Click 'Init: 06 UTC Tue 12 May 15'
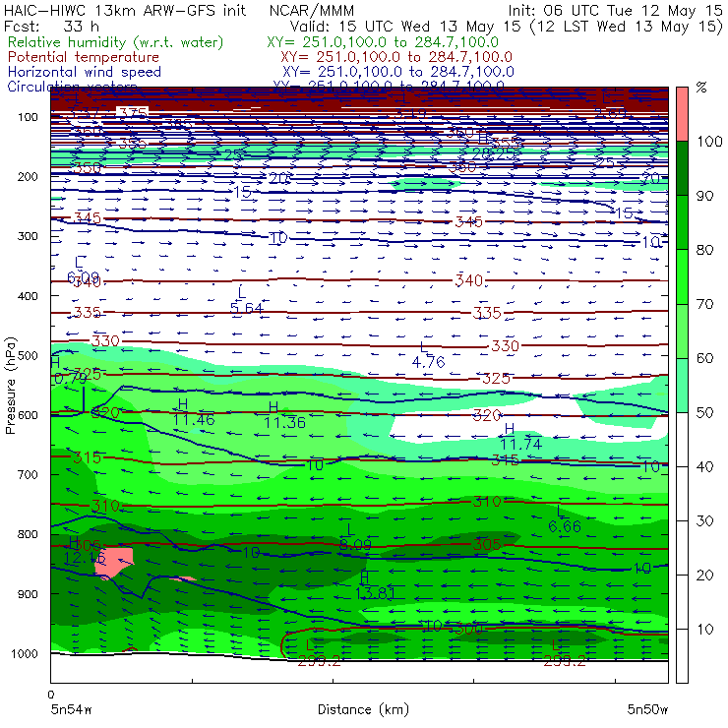 click(615, 11)
